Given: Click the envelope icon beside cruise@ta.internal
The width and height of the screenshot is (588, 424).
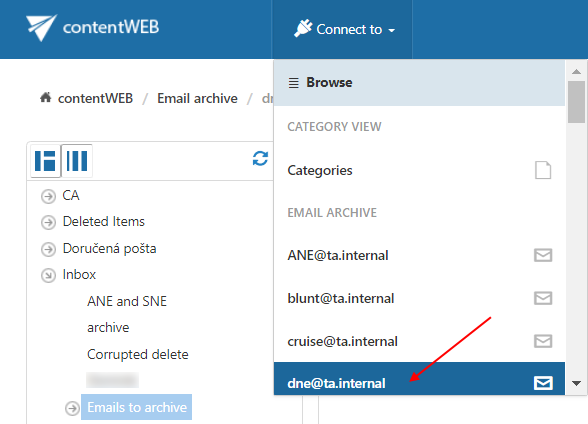Looking at the screenshot, I should [543, 341].
